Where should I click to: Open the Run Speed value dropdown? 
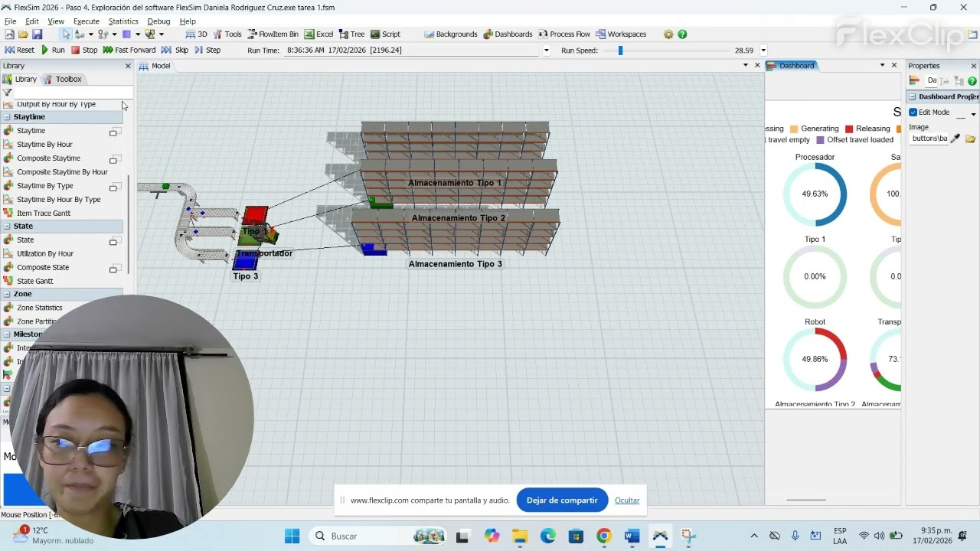(x=763, y=51)
